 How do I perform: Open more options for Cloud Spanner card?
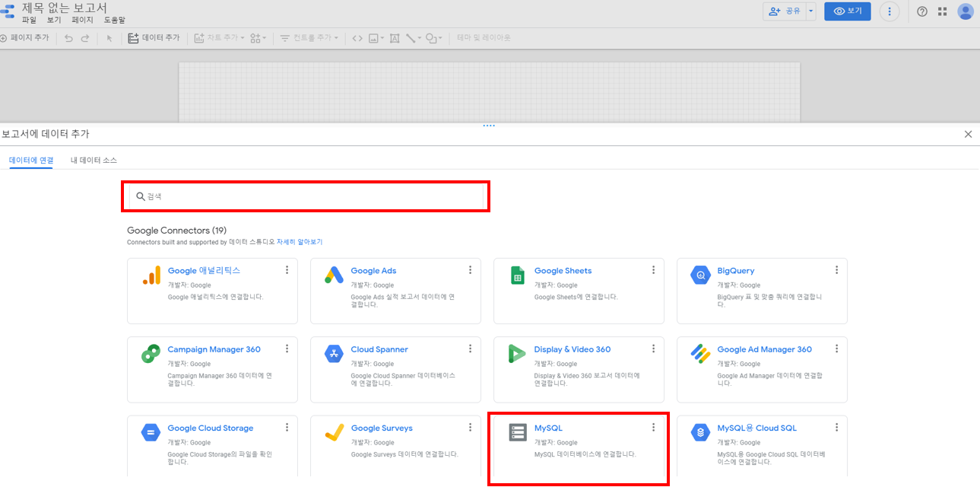coord(470,349)
